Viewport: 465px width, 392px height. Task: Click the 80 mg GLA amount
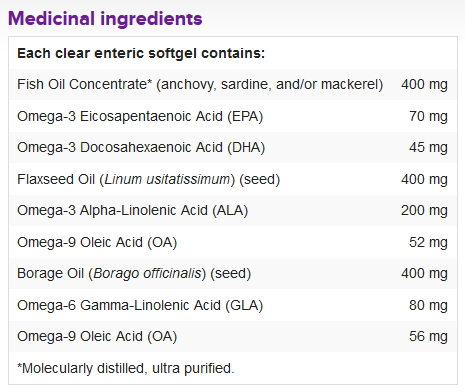click(x=428, y=305)
